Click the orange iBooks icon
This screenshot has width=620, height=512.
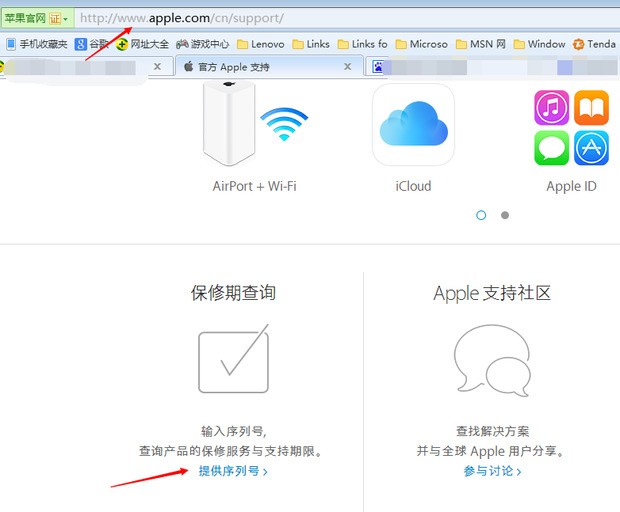coord(592,108)
